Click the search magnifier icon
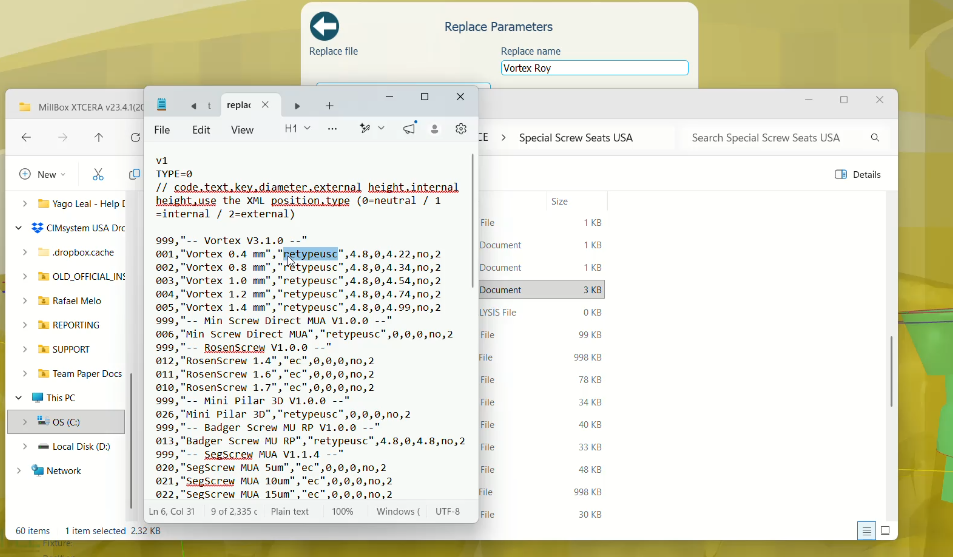953x557 pixels. click(875, 137)
